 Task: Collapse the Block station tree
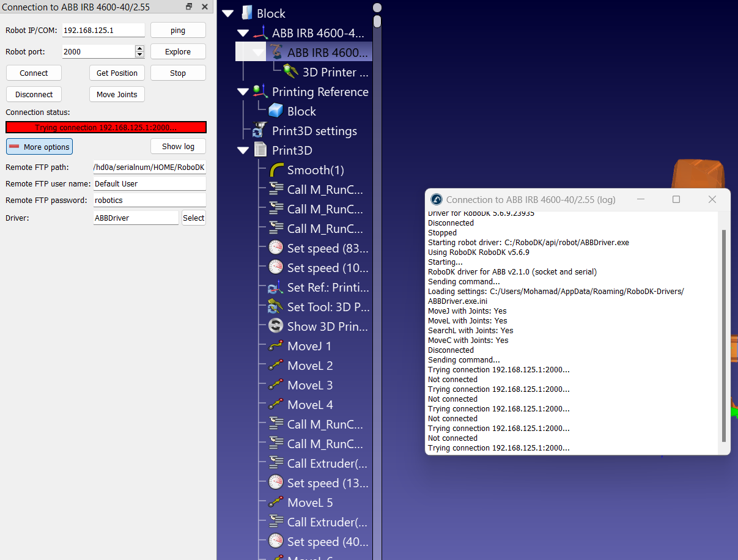pos(228,13)
